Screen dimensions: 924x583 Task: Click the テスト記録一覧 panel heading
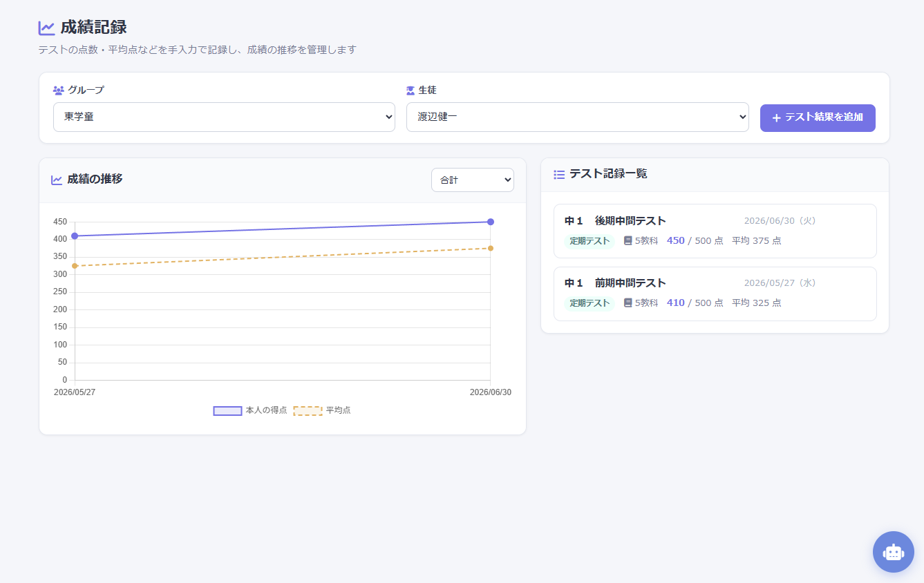click(608, 173)
